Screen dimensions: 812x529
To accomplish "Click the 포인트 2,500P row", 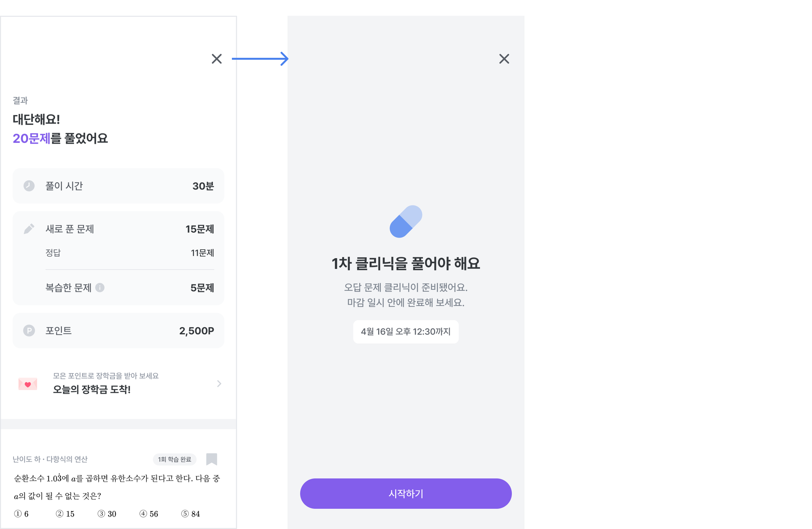I will (x=119, y=331).
